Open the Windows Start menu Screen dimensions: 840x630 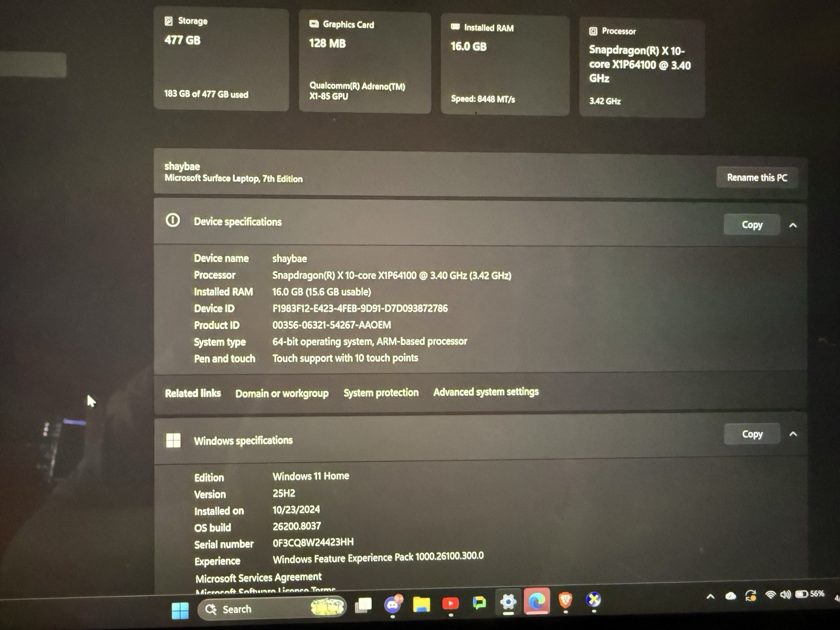point(180,611)
